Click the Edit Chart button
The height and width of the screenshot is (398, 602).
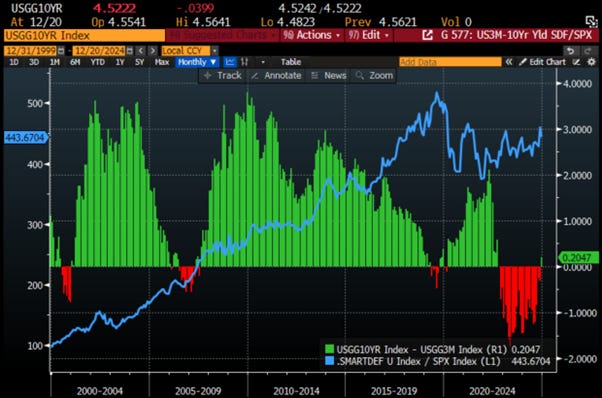click(543, 62)
